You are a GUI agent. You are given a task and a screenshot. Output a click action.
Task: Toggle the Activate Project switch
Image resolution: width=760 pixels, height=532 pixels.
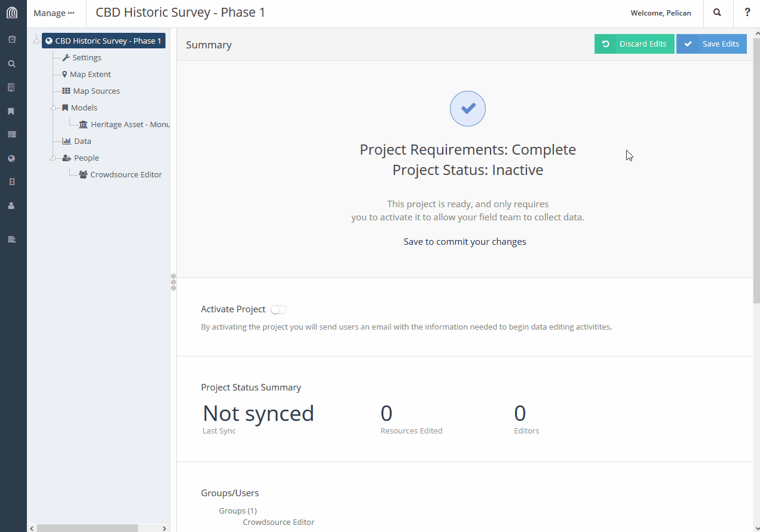[x=278, y=309]
